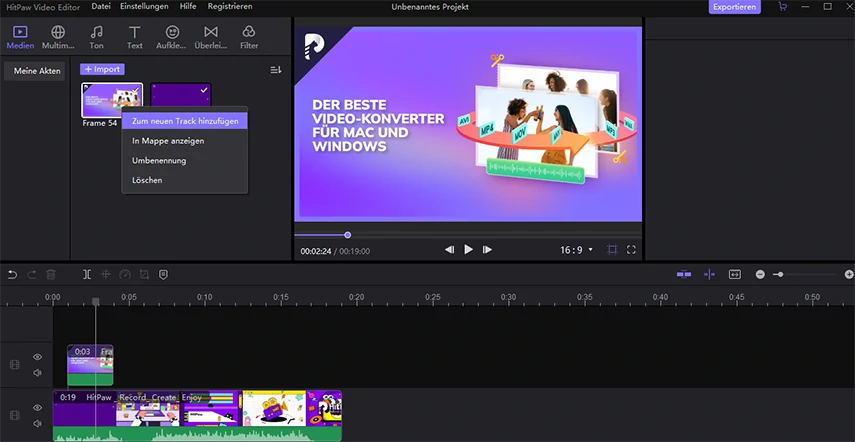
Task: Switch to the Text tab
Action: pos(135,38)
